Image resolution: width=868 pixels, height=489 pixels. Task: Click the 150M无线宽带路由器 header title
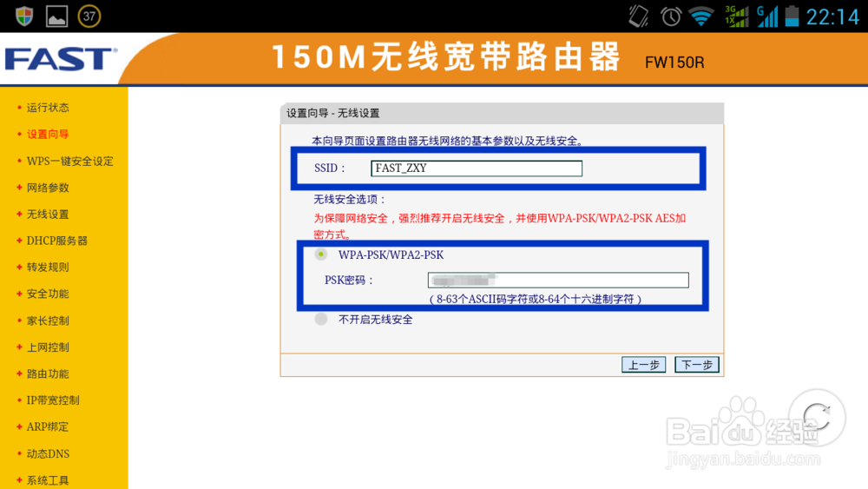446,57
